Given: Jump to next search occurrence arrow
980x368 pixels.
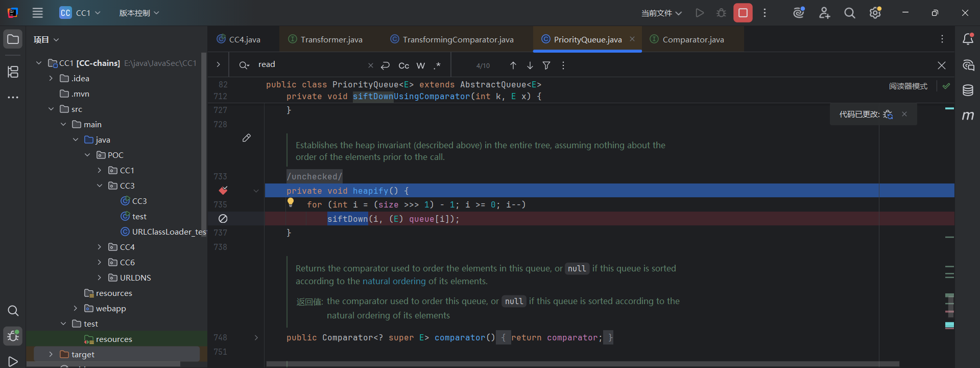Looking at the screenshot, I should tap(530, 65).
